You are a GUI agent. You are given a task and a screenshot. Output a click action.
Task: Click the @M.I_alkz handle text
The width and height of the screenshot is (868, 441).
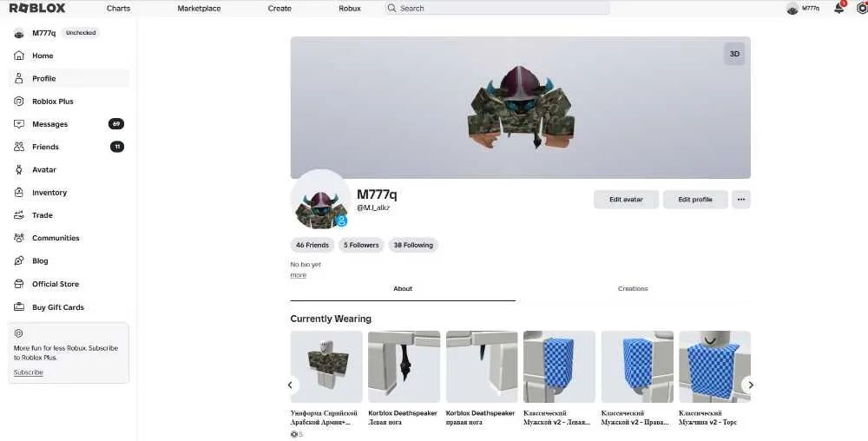click(x=373, y=207)
